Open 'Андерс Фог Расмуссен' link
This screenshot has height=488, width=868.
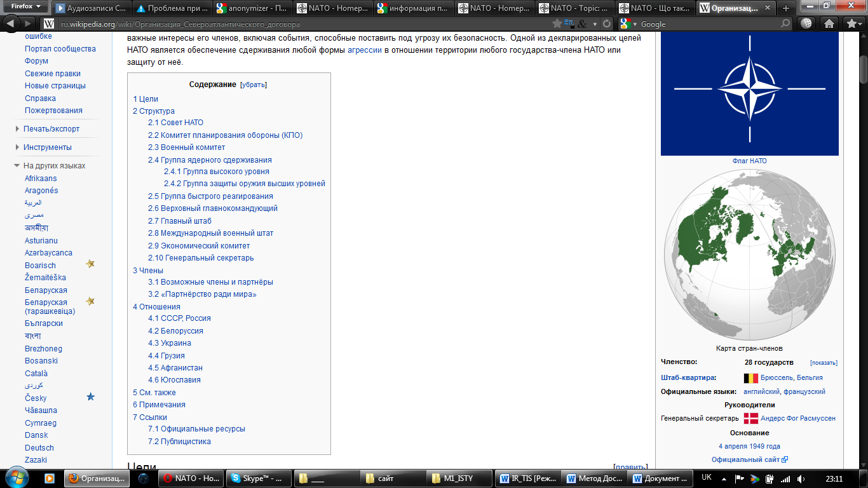tap(798, 418)
